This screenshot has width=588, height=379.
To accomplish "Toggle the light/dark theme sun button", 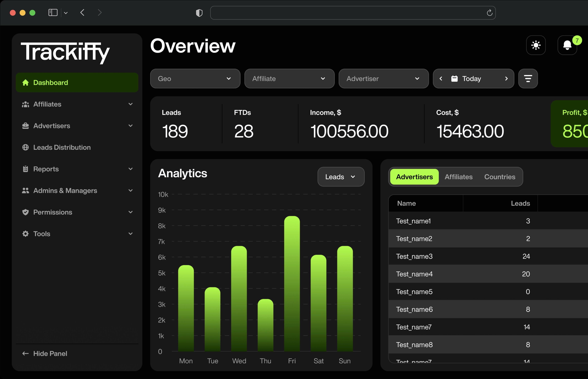I will [536, 45].
